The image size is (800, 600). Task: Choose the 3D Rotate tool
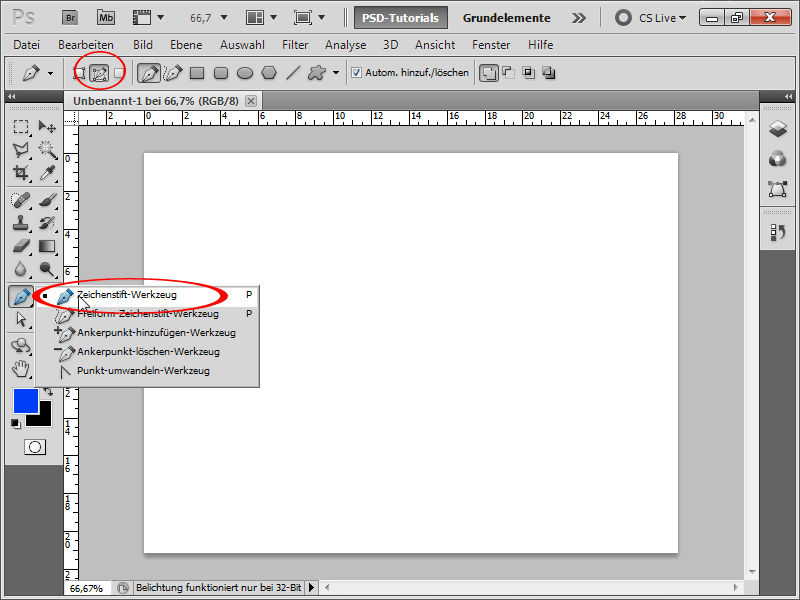[21, 346]
